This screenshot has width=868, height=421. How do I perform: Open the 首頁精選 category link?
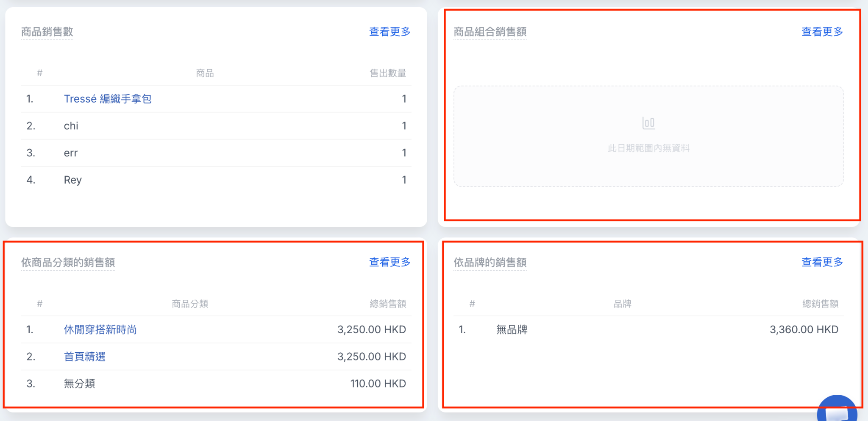coord(84,357)
